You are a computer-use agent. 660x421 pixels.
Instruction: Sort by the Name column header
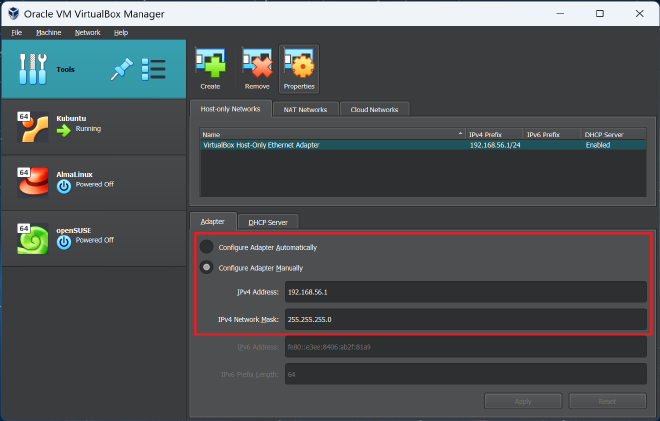pos(333,134)
